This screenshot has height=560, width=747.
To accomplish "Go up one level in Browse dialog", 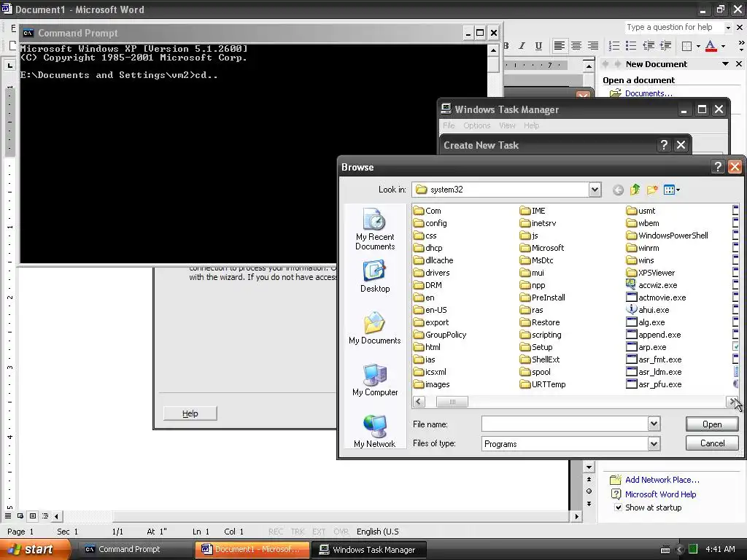I will coord(635,190).
